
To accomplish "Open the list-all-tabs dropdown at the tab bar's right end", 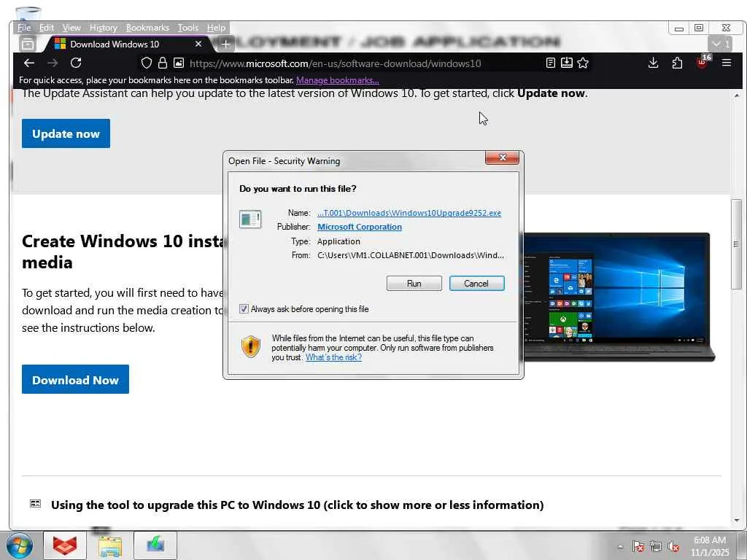I will coord(720,44).
